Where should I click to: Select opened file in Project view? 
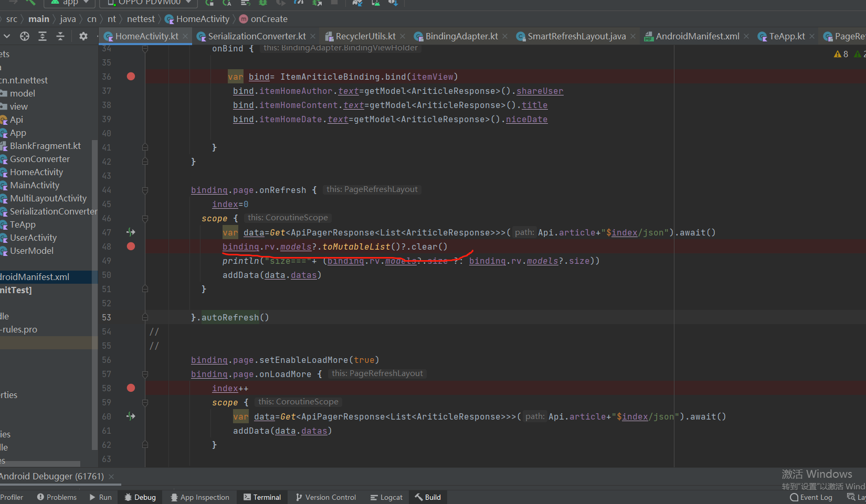(x=25, y=36)
